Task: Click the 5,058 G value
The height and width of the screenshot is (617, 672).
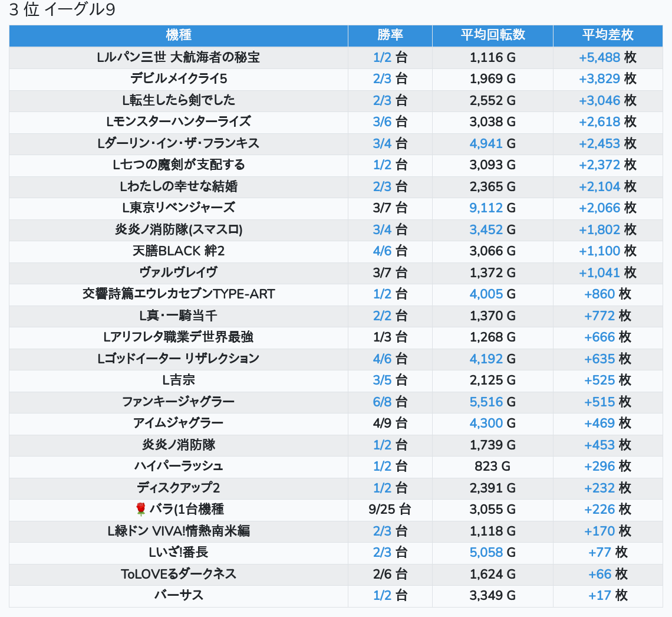Action: (x=493, y=552)
